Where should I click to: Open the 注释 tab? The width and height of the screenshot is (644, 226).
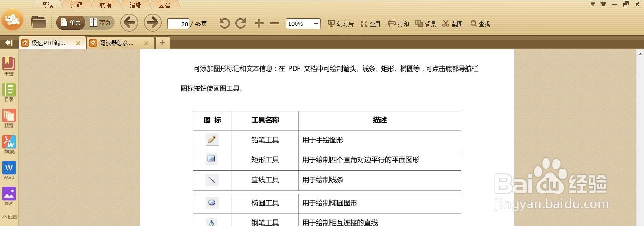[x=76, y=5]
